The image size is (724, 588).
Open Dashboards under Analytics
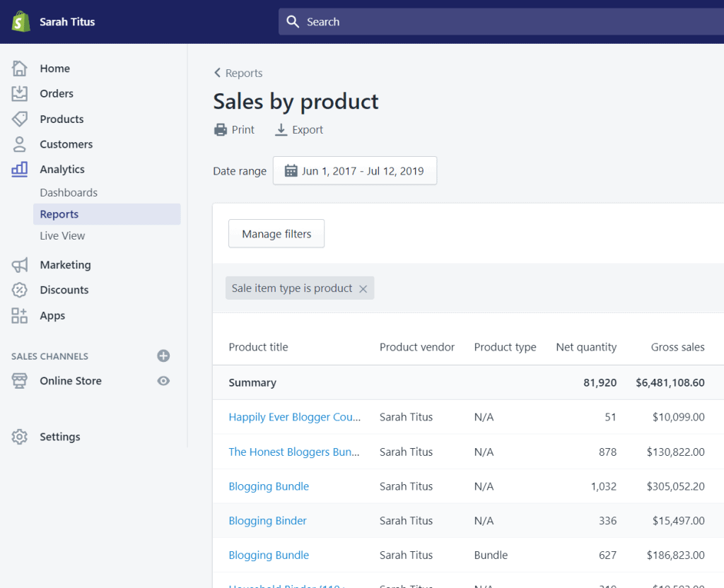click(x=69, y=192)
